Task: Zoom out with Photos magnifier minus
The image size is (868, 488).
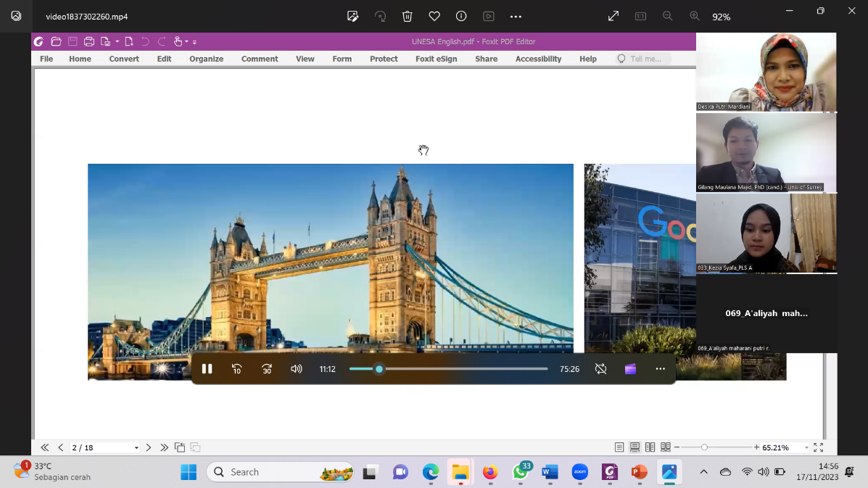Action: point(668,17)
